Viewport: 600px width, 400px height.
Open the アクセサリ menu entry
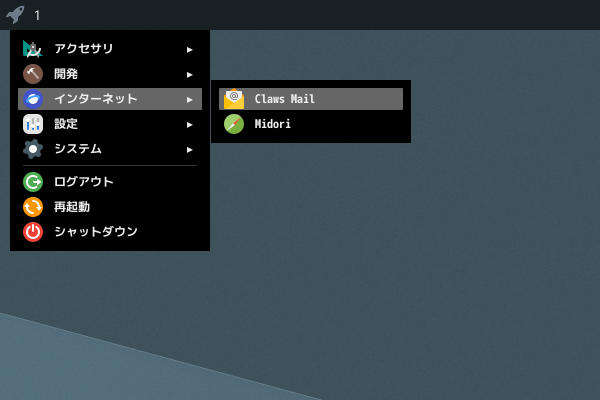point(110,49)
